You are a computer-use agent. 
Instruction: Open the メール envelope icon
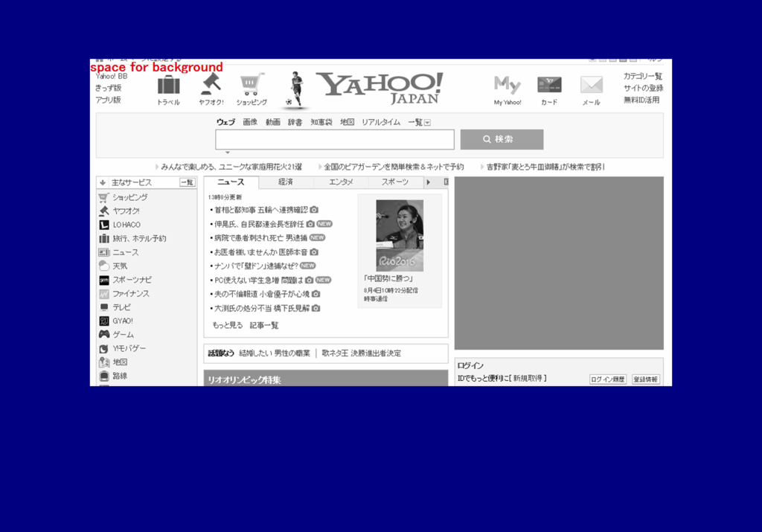592,85
